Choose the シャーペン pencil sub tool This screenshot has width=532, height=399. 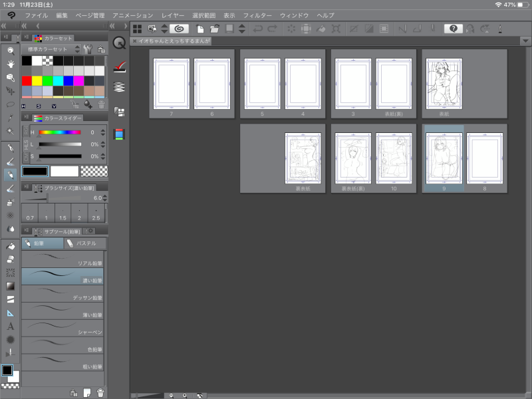click(63, 328)
